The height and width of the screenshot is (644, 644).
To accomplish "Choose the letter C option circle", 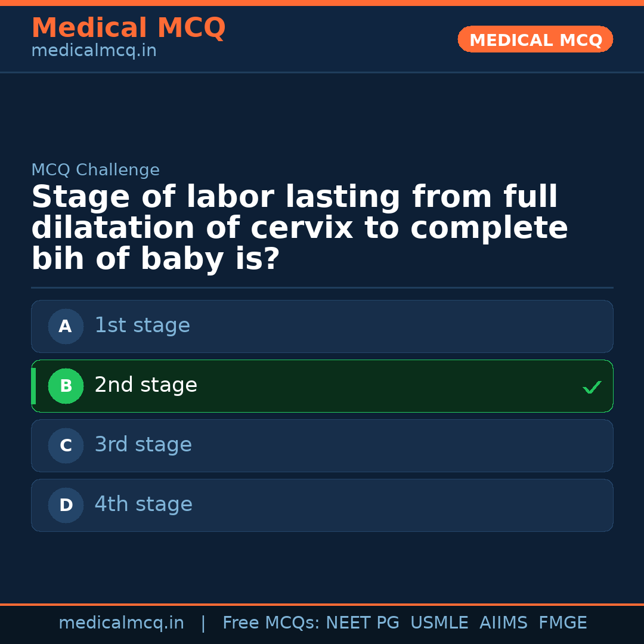I will (66, 445).
